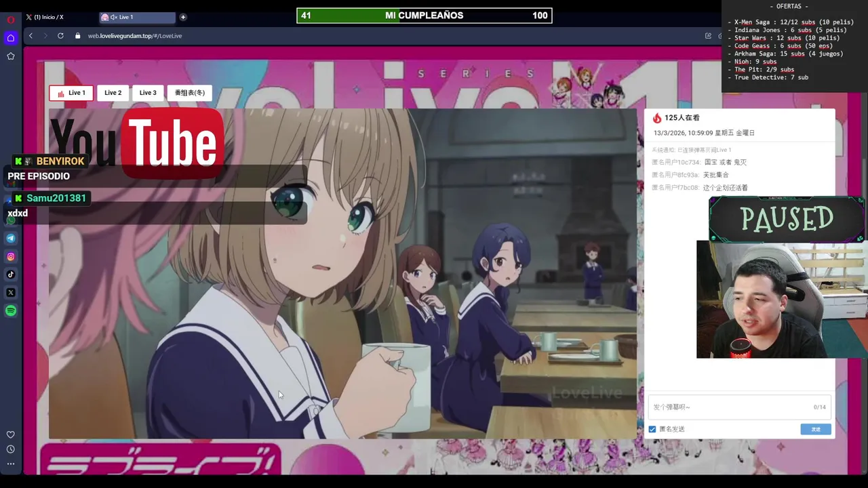868x488 pixels.
Task: Click the Samu201381 chat username
Action: coord(56,198)
